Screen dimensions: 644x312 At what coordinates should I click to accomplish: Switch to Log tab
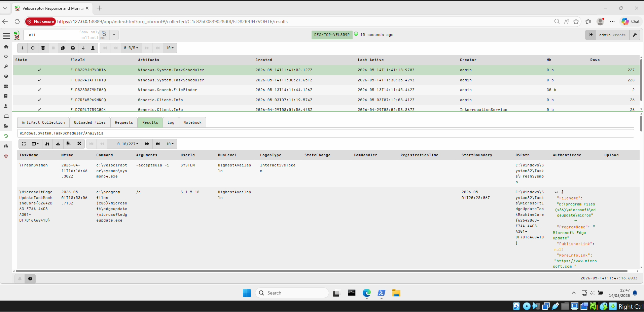click(171, 122)
